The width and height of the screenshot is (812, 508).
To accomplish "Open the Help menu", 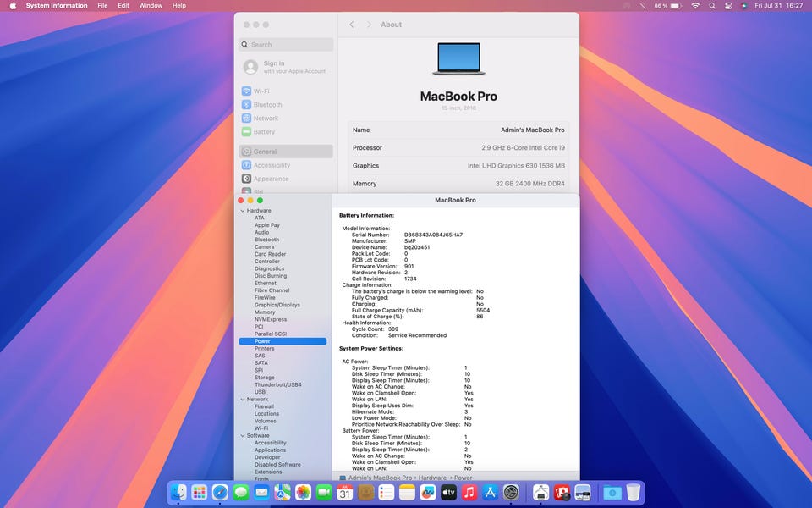I will [x=179, y=6].
